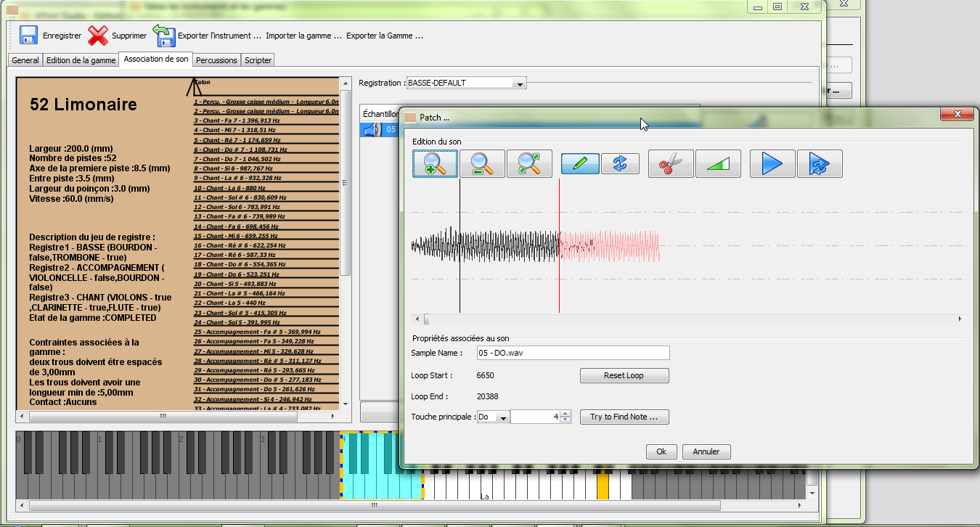
Task: Click the instrument panel horizontal scrollbar
Action: pos(163,417)
